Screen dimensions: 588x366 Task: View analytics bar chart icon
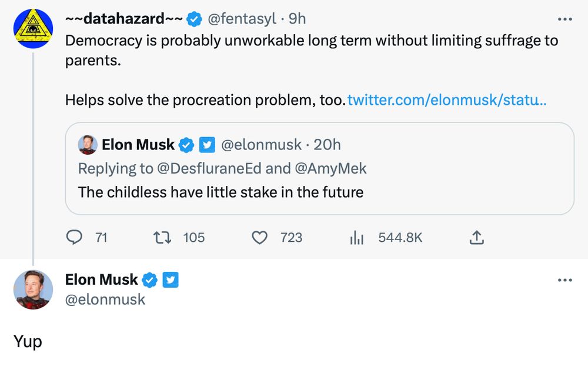coord(357,238)
